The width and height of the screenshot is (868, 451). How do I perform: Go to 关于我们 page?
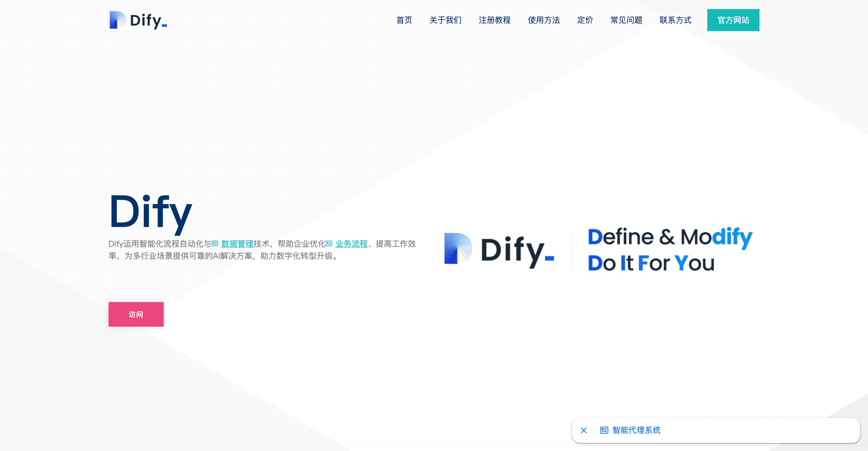(x=445, y=20)
